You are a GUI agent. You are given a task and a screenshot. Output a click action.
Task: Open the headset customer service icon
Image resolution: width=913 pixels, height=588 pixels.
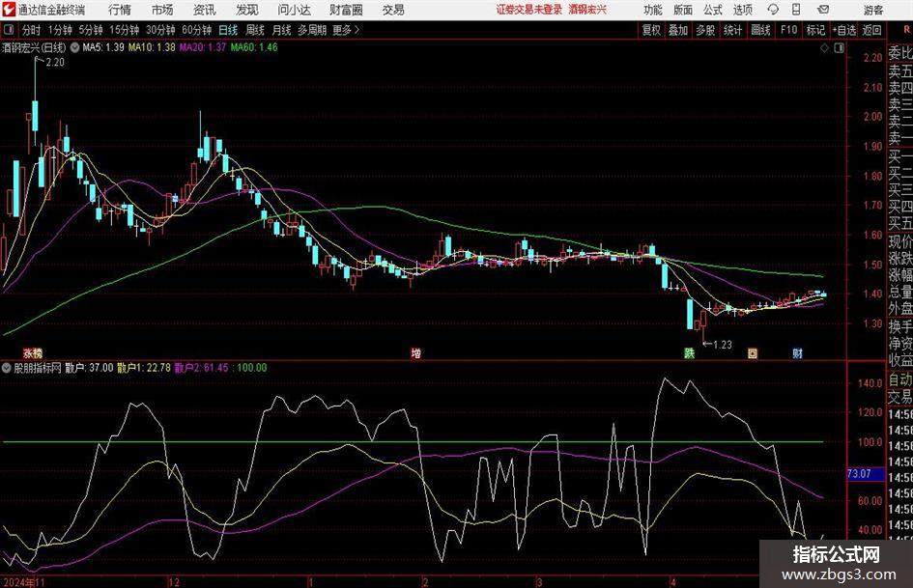(x=773, y=10)
